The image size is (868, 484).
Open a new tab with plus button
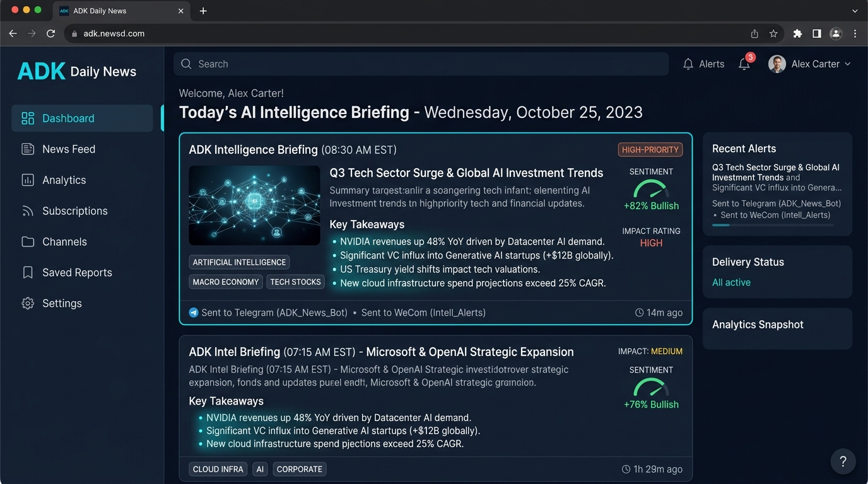click(x=203, y=11)
